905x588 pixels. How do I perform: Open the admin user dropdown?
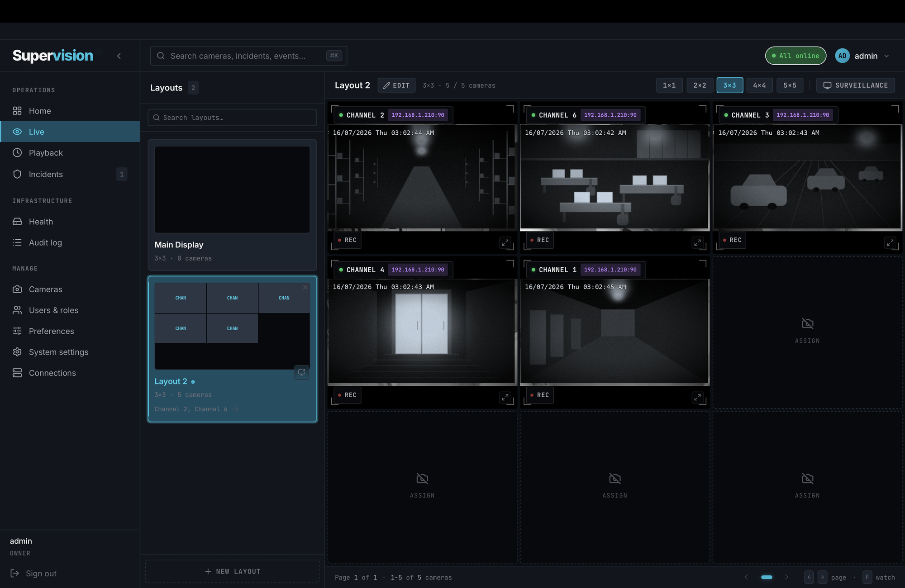tap(863, 56)
